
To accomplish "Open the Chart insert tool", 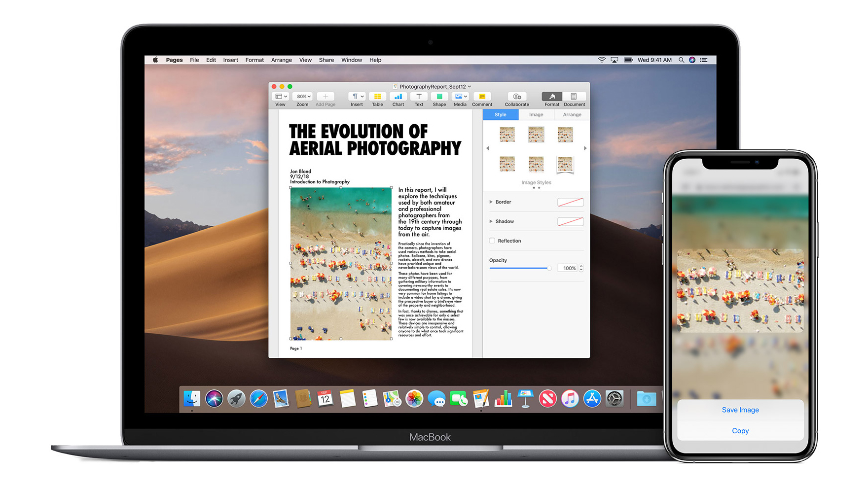I will point(398,97).
